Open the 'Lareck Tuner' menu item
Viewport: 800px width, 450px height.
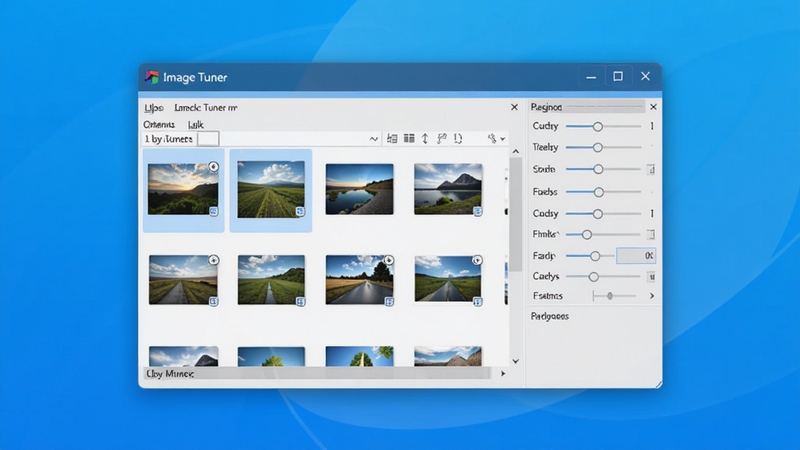coord(206,108)
